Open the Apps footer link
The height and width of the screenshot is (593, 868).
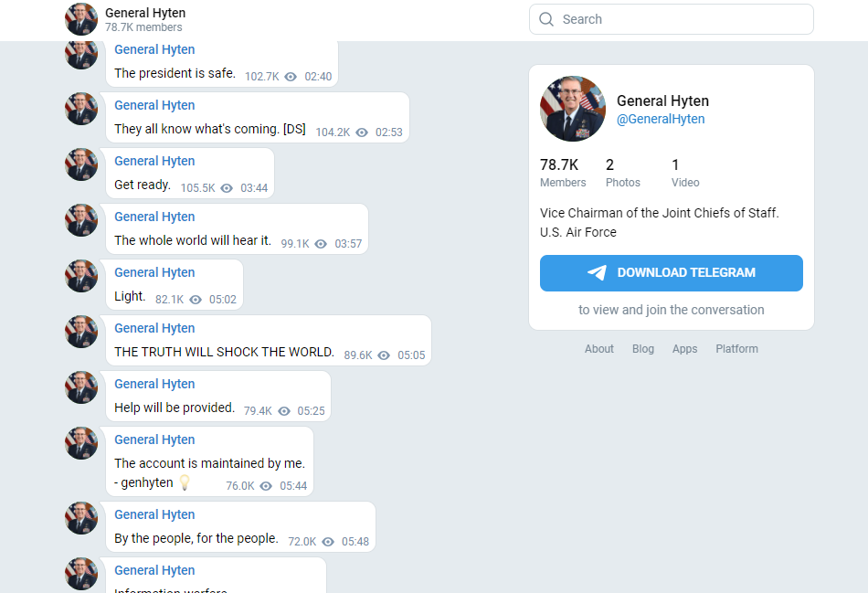click(x=684, y=349)
